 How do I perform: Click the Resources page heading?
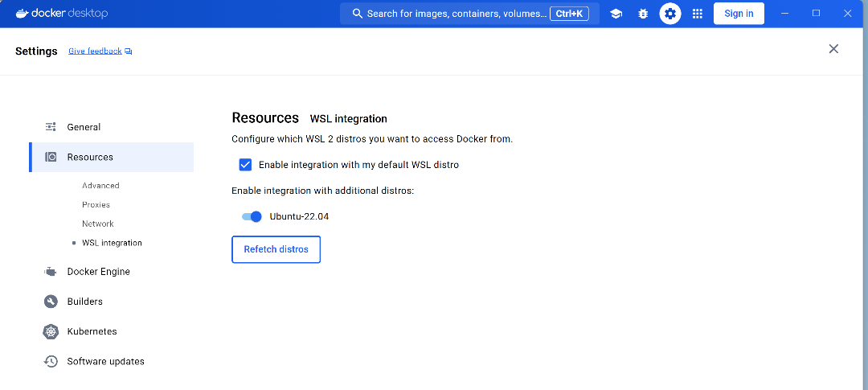[x=265, y=118]
